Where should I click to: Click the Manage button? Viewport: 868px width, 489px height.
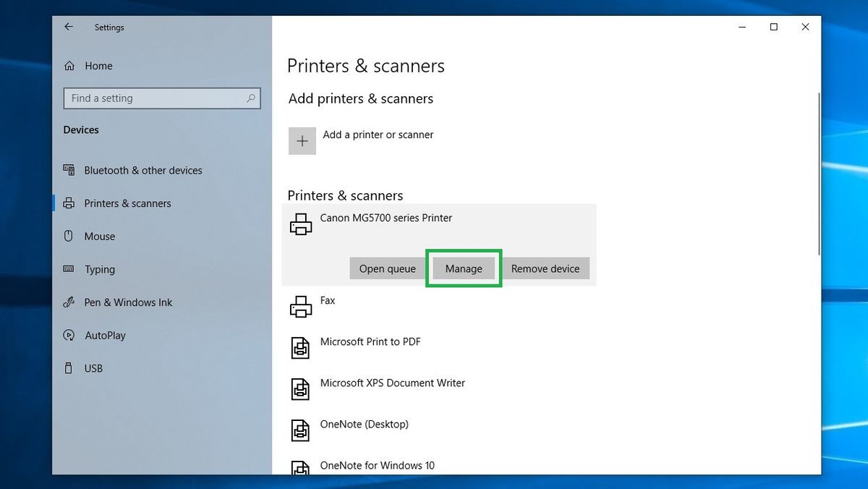[x=463, y=268]
